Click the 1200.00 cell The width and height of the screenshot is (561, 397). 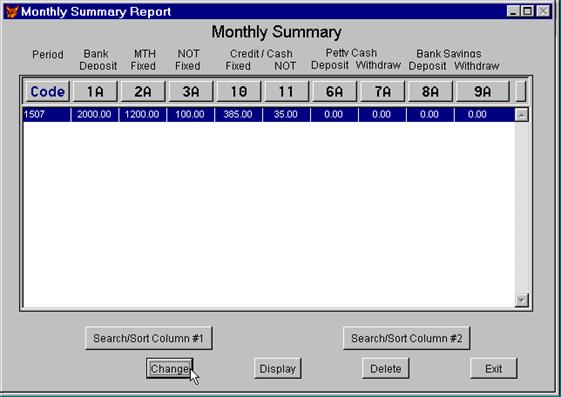tap(142, 114)
